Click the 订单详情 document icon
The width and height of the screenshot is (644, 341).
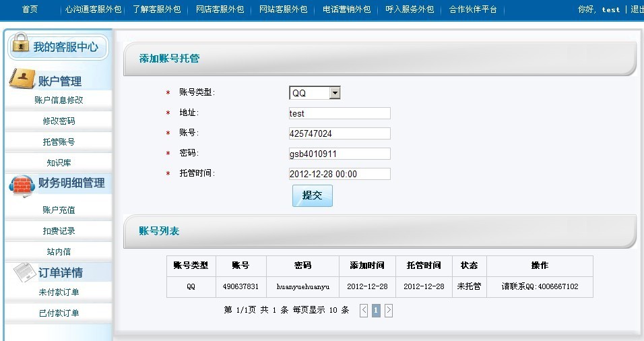[x=24, y=272]
